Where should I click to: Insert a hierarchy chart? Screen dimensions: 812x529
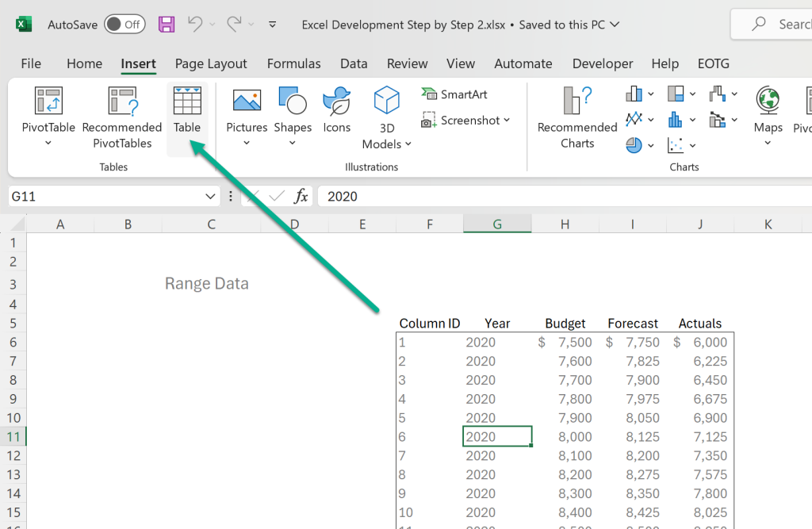[x=681, y=94]
